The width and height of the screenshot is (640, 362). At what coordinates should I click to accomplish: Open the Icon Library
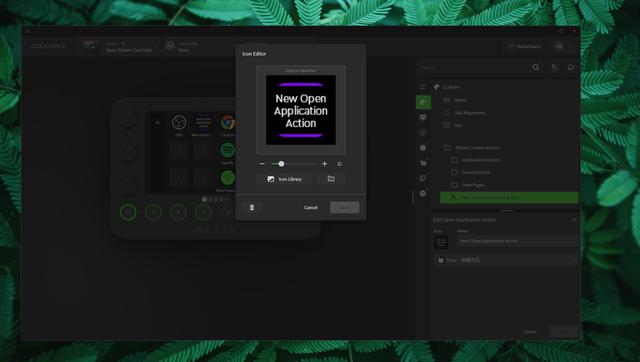pos(284,179)
